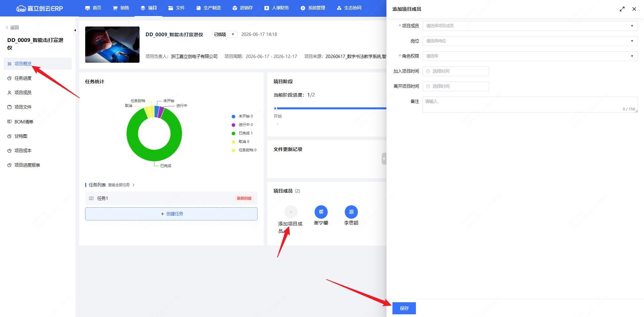Pick 加入项目时间 date field
The width and height of the screenshot is (644, 317).
[x=455, y=71]
